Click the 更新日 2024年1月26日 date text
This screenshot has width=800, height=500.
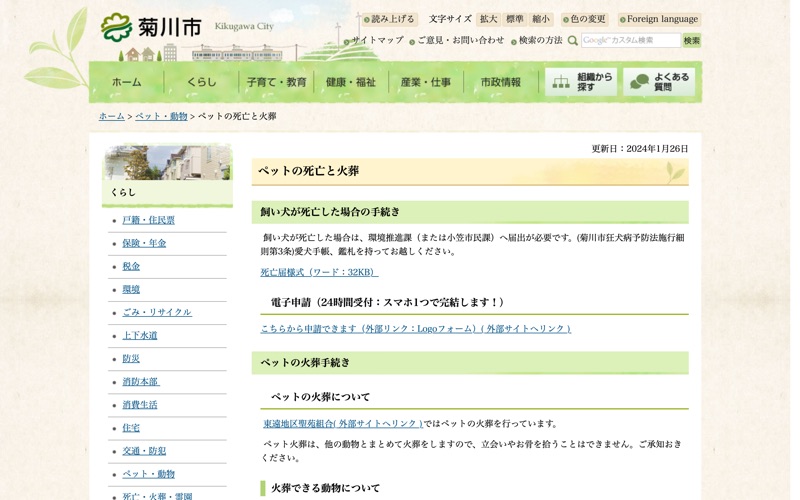click(x=640, y=149)
